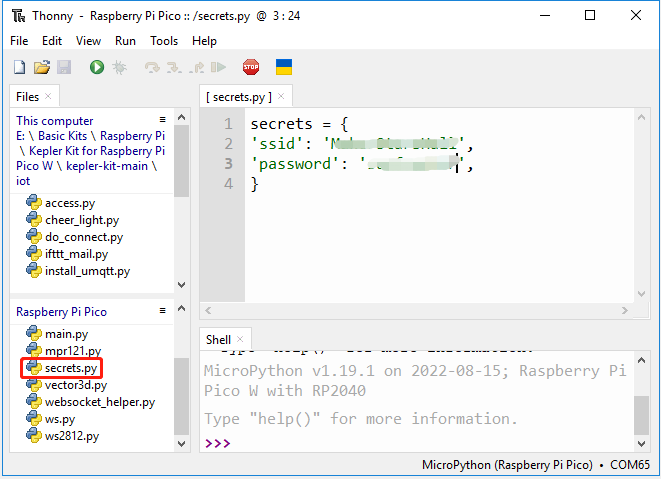Screen dimensions: 661x479
Task: Open file with the folder icon
Action: [x=42, y=67]
